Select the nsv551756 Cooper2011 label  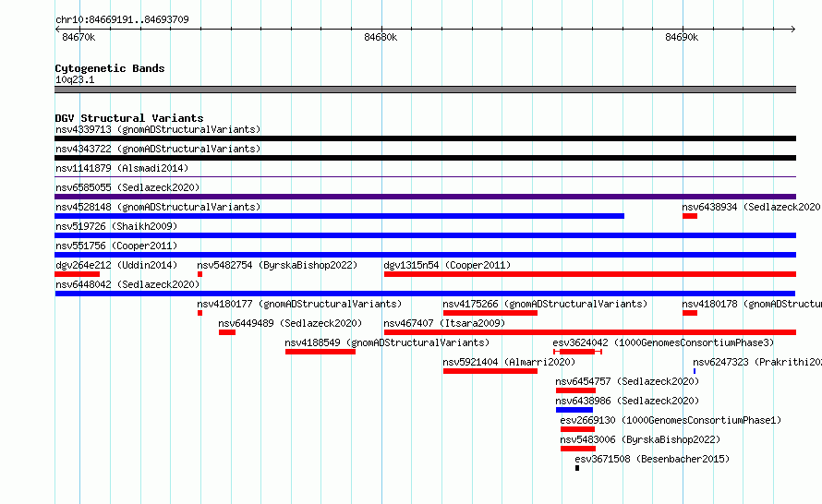click(116, 246)
